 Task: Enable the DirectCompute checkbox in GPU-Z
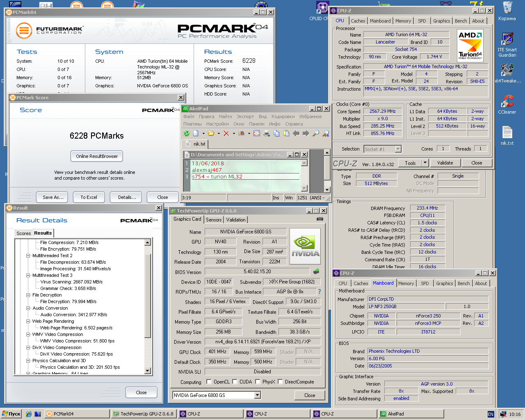[x=280, y=382]
